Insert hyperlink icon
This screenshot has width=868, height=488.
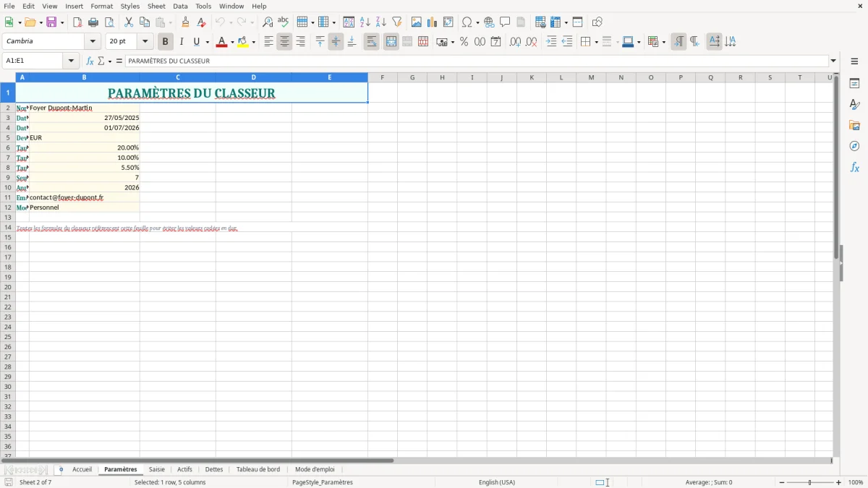pyautogui.click(x=490, y=22)
